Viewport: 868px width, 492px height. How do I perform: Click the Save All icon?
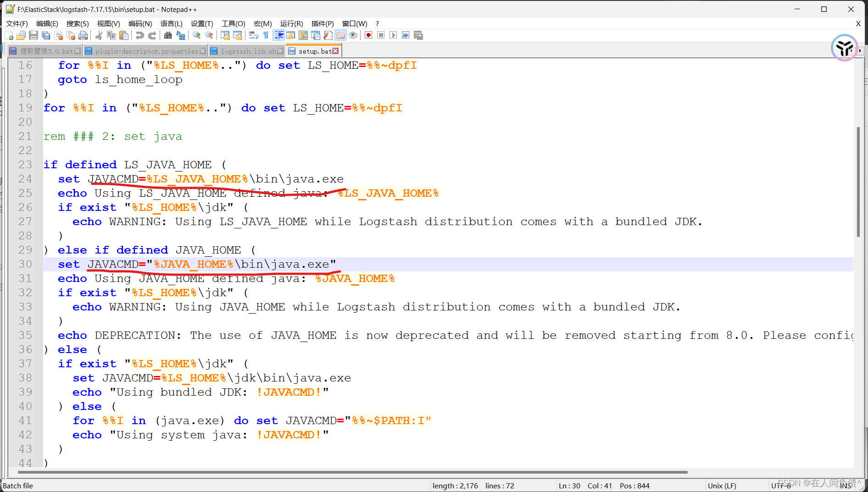[x=45, y=35]
